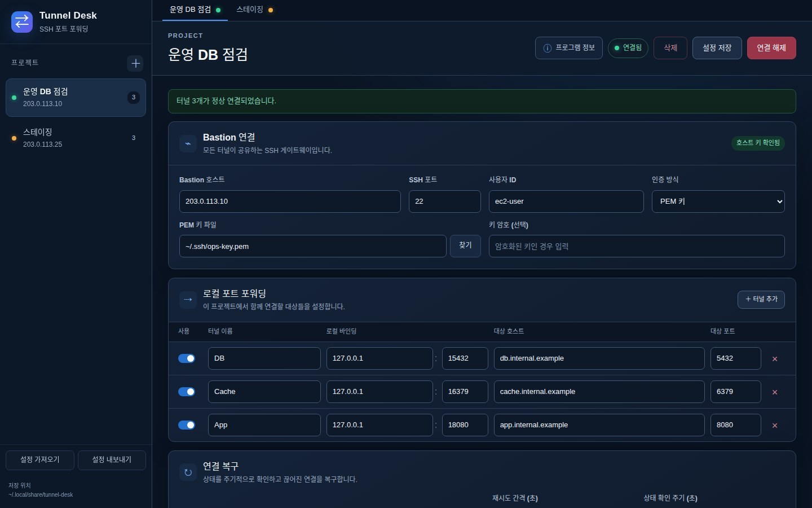
Task: Disable the Cache tunnel switch
Action: click(x=187, y=392)
